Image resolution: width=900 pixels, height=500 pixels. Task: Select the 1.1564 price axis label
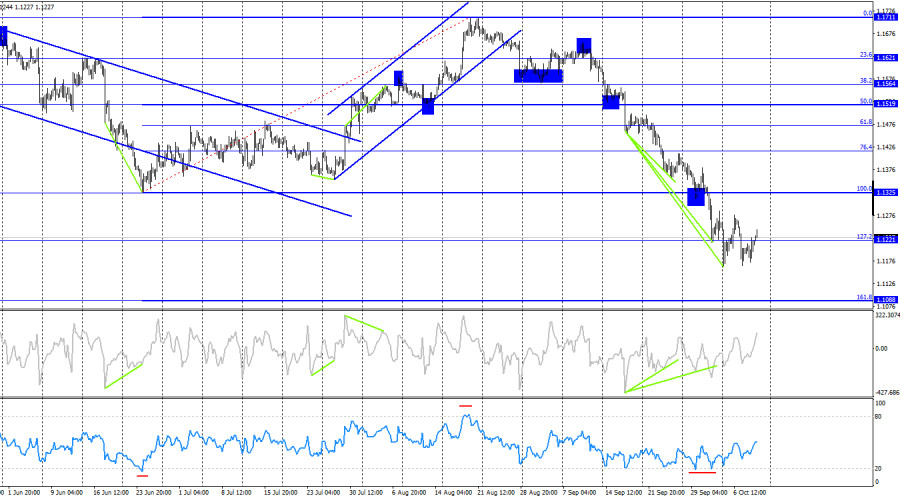click(x=886, y=84)
